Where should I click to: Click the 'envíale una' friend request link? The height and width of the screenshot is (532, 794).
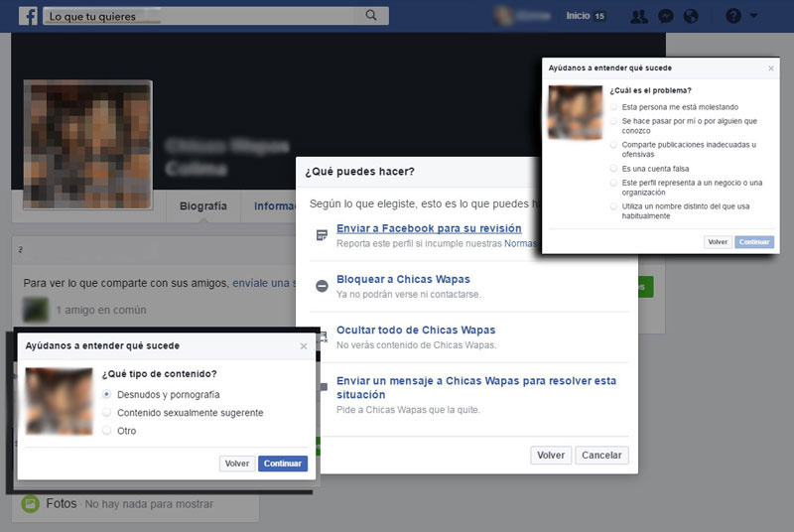point(263,283)
